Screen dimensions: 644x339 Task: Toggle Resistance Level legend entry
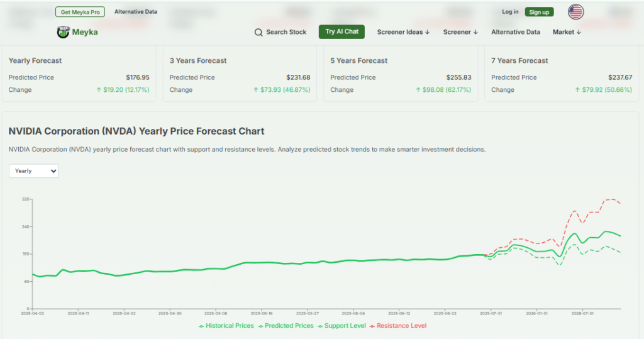tap(398, 326)
